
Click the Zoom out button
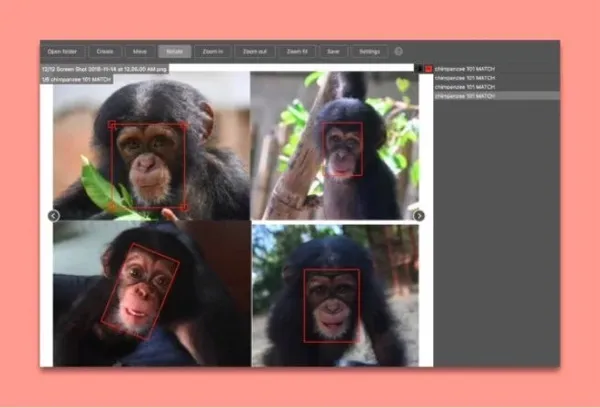(255, 51)
